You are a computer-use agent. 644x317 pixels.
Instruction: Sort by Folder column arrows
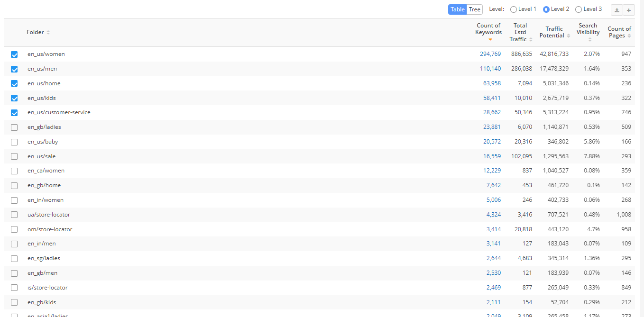(x=48, y=33)
